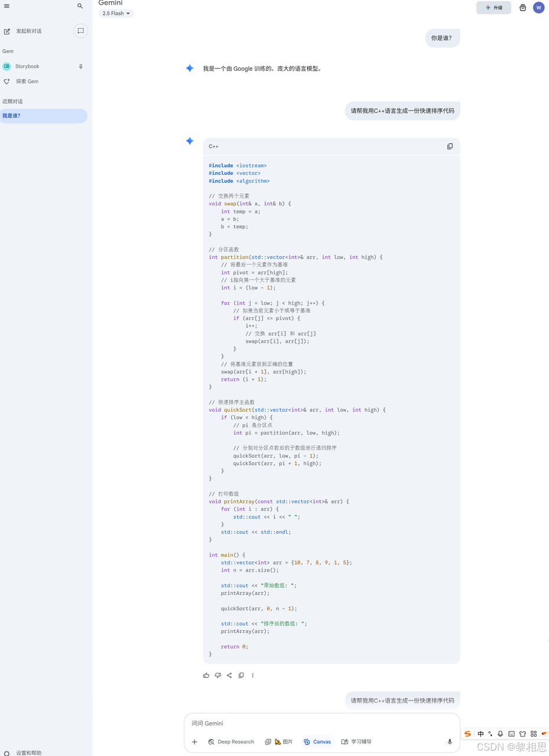The width and height of the screenshot is (549, 756).
Task: Click the 近期对话 section heading
Action: 12,102
